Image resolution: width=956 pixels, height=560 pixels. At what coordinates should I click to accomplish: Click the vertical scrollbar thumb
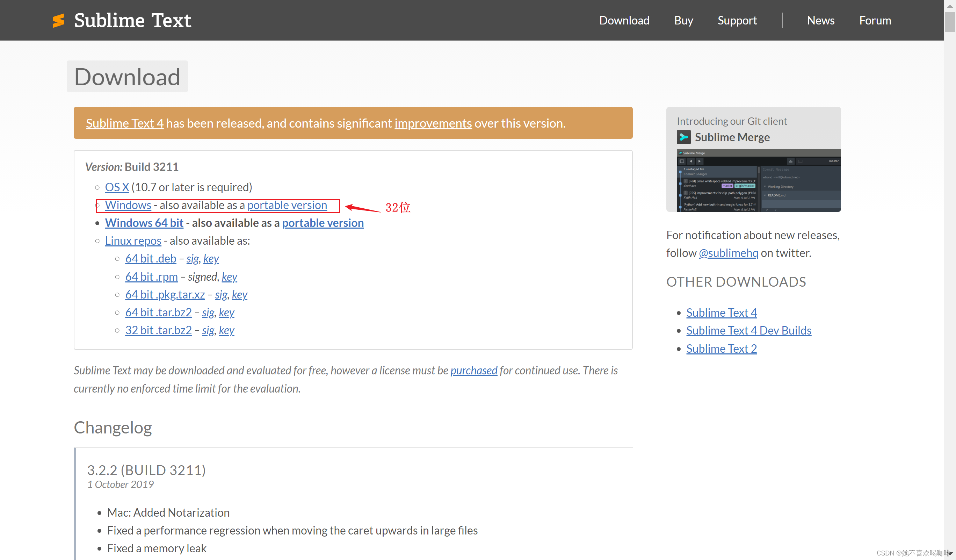(950, 22)
